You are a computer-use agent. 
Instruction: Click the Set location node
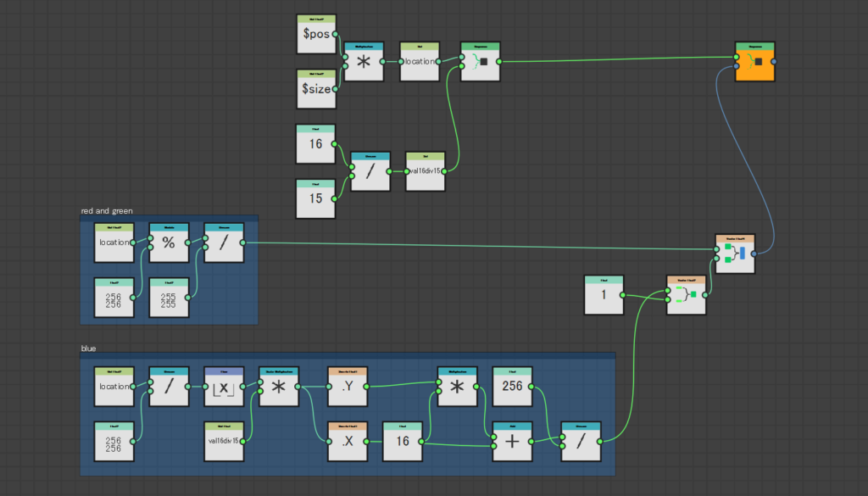(419, 62)
